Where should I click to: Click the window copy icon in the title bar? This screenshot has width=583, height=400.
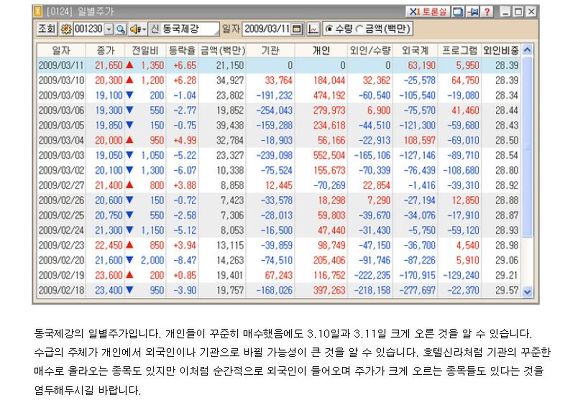(458, 12)
